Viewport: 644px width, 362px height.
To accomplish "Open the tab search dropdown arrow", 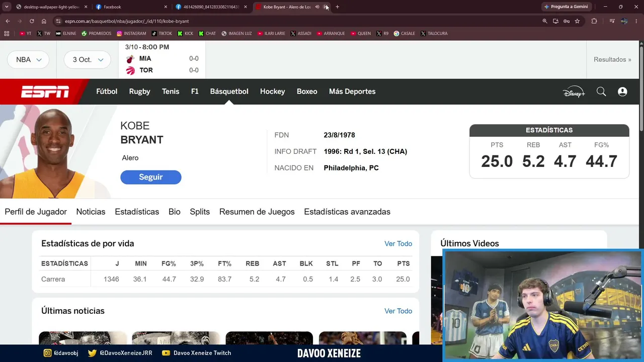I will click(x=7, y=7).
